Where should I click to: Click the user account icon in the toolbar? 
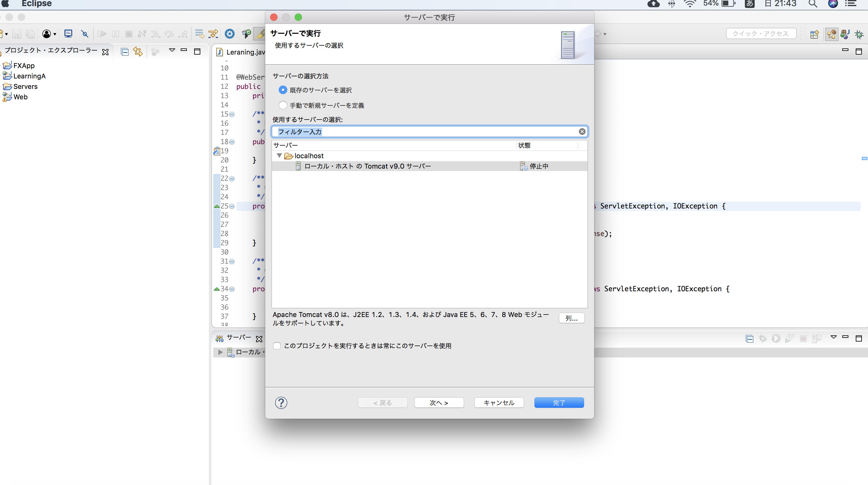(x=47, y=34)
